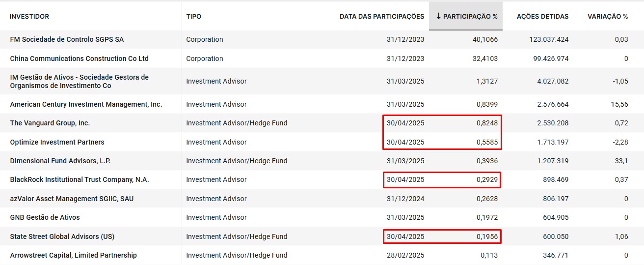Click the sort arrow in Participação % header
Viewport: 644px width, 265px height.
438,17
